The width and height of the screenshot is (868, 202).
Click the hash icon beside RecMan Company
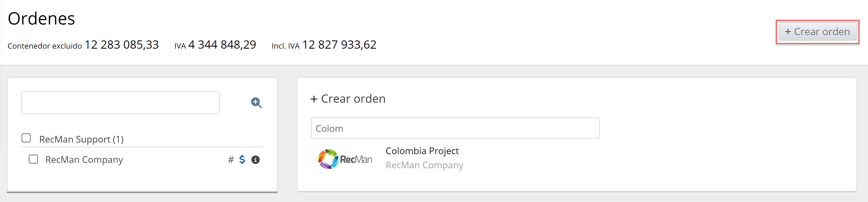pyautogui.click(x=231, y=160)
